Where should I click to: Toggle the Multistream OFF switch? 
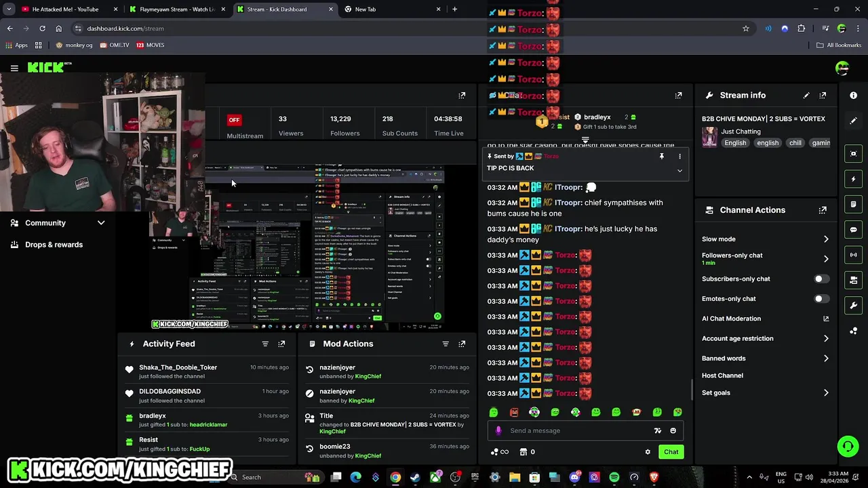234,120
